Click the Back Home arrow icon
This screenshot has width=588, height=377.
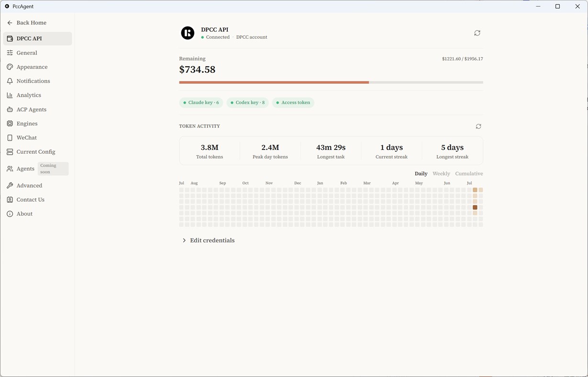(x=10, y=23)
